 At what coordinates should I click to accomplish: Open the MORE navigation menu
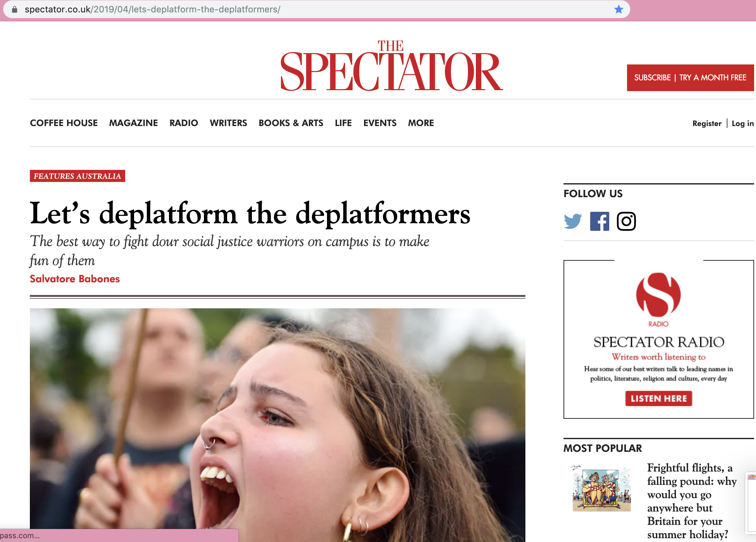pyautogui.click(x=421, y=123)
